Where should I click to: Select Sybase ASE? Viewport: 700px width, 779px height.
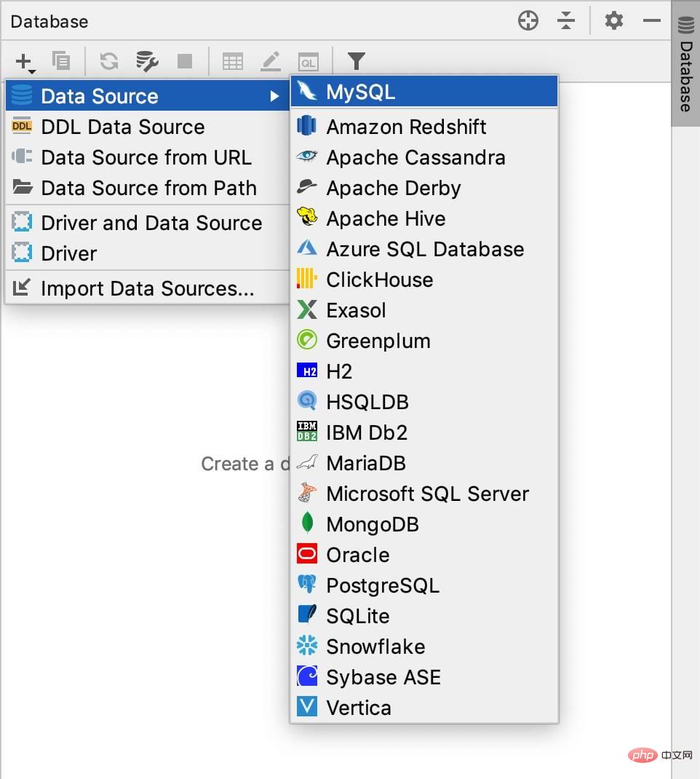click(x=424, y=677)
